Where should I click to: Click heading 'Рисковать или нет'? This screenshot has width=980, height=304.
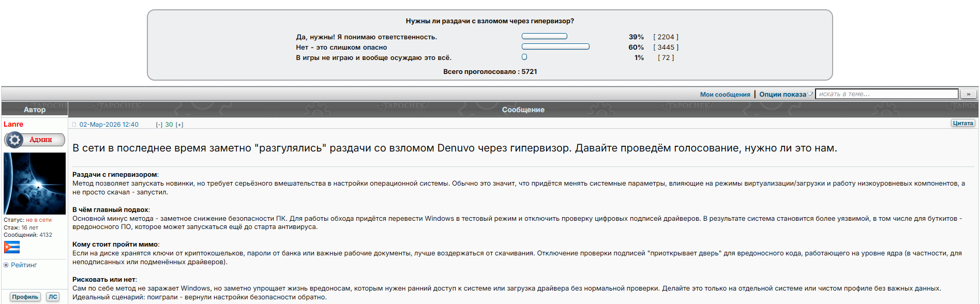coord(104,279)
